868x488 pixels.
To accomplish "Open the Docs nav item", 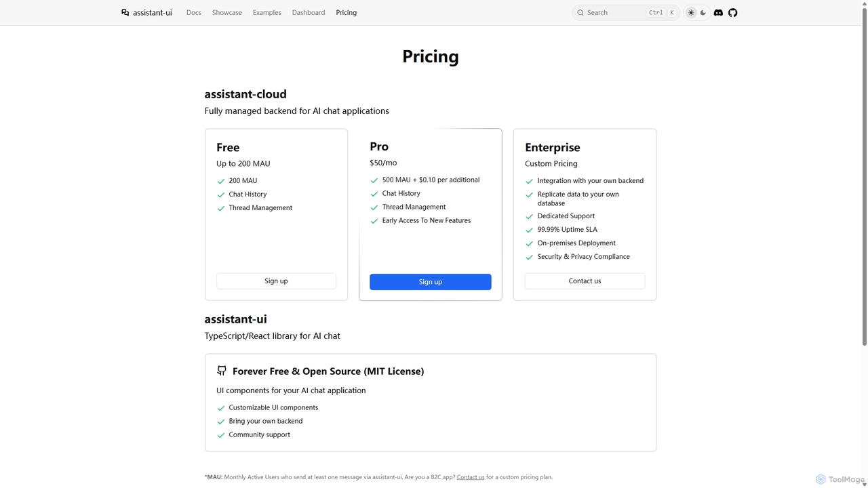I will pyautogui.click(x=194, y=13).
